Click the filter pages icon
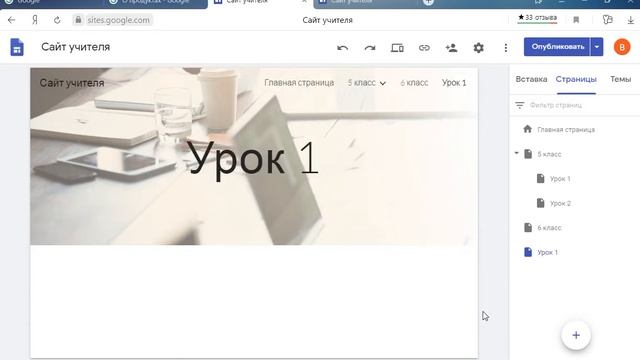This screenshot has height=360, width=640. click(519, 105)
